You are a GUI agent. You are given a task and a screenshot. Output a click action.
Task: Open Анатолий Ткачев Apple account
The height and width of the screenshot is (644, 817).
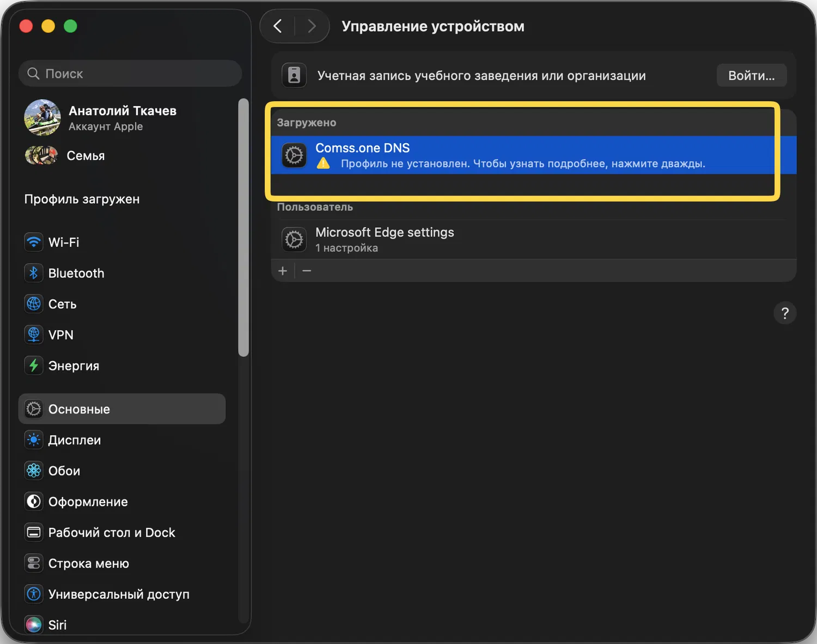point(122,118)
